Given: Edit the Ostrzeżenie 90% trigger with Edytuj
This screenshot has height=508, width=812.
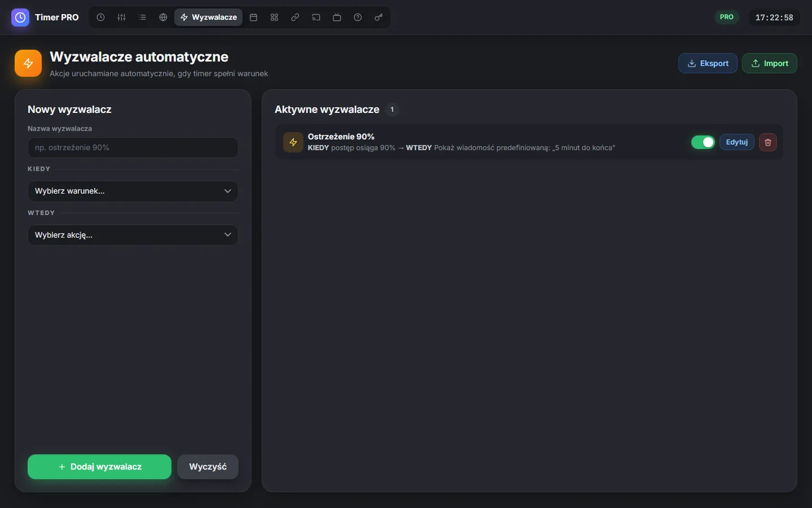Looking at the screenshot, I should 737,142.
